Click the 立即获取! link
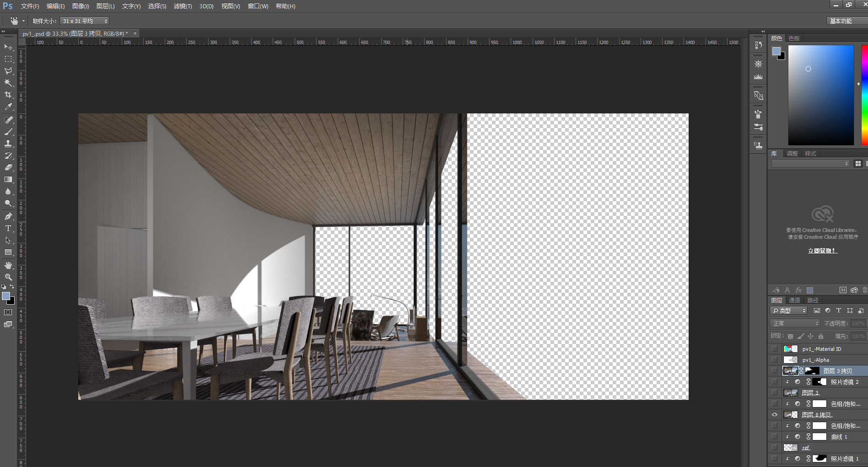868x467 pixels. [822, 251]
